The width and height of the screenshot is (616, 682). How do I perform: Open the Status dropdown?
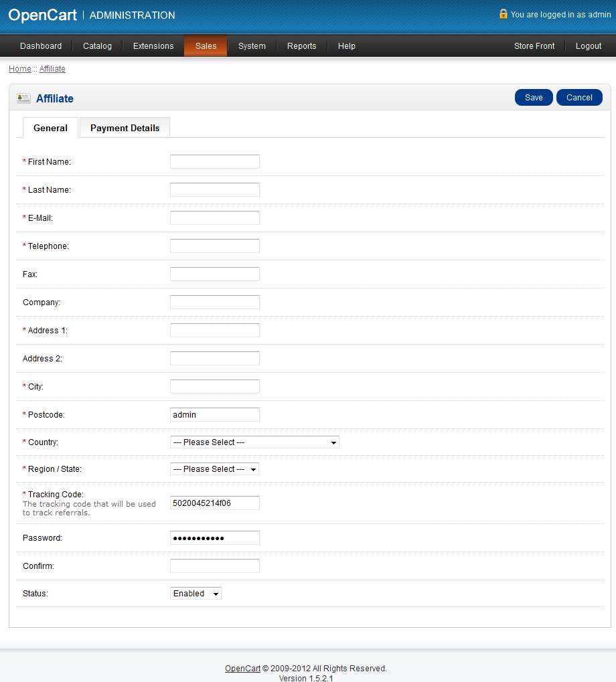coord(196,594)
